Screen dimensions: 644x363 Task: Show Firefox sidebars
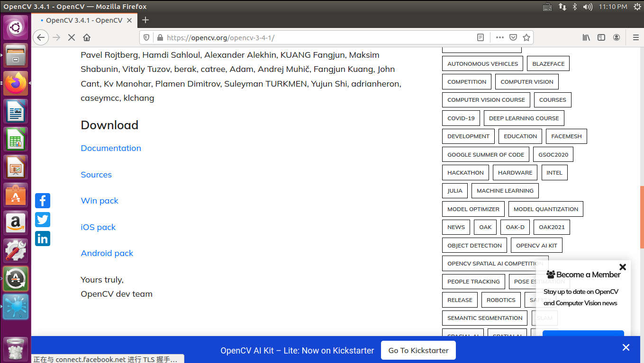pos(601,37)
